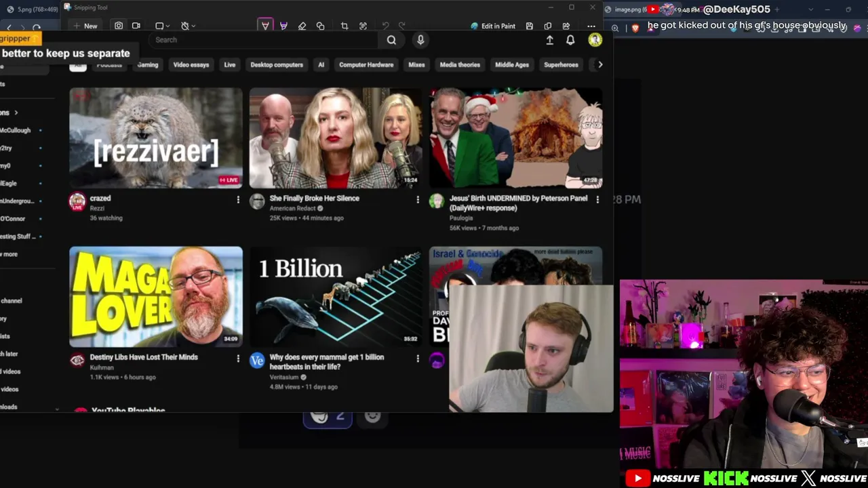Screen dimensions: 868x488
Task: Select the eraser tool
Action: (302, 26)
